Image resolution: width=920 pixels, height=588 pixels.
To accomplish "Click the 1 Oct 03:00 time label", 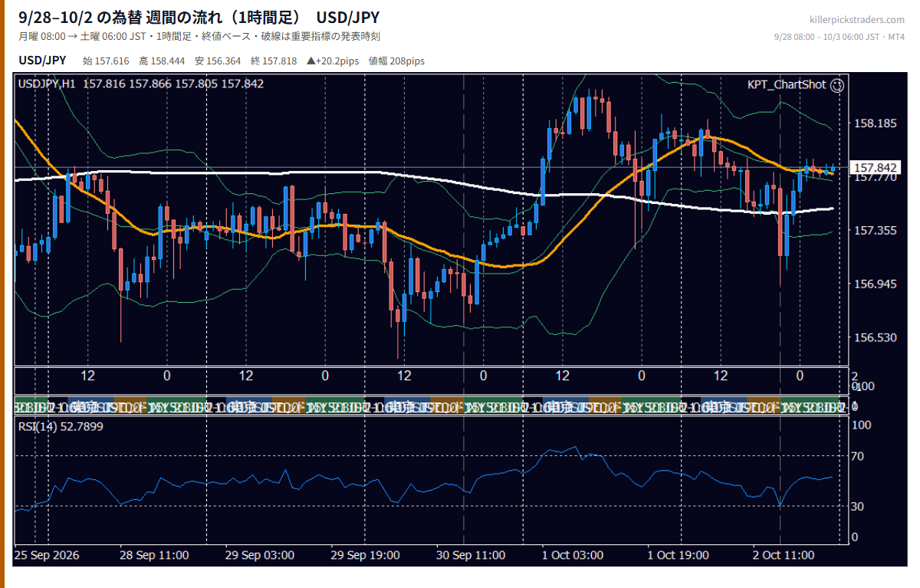I will pos(574,555).
